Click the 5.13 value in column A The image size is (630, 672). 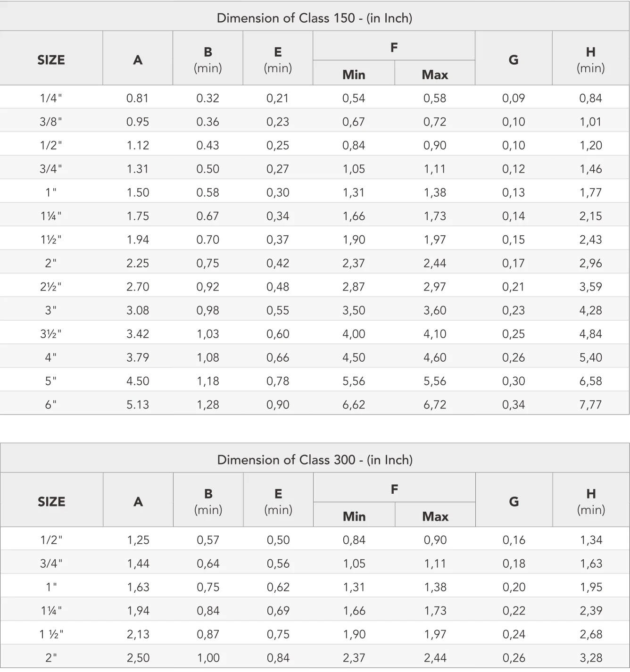[138, 405]
